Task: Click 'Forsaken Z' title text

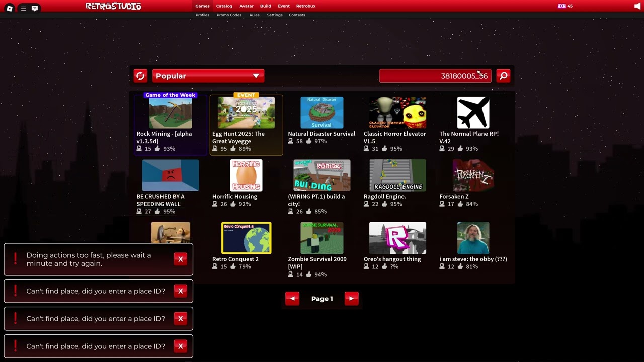Action: click(454, 197)
